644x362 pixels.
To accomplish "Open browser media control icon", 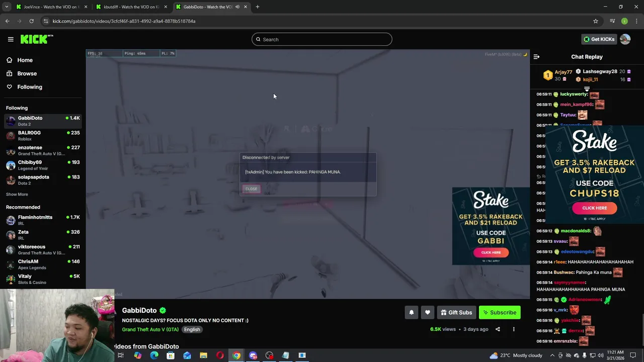I will tap(612, 21).
